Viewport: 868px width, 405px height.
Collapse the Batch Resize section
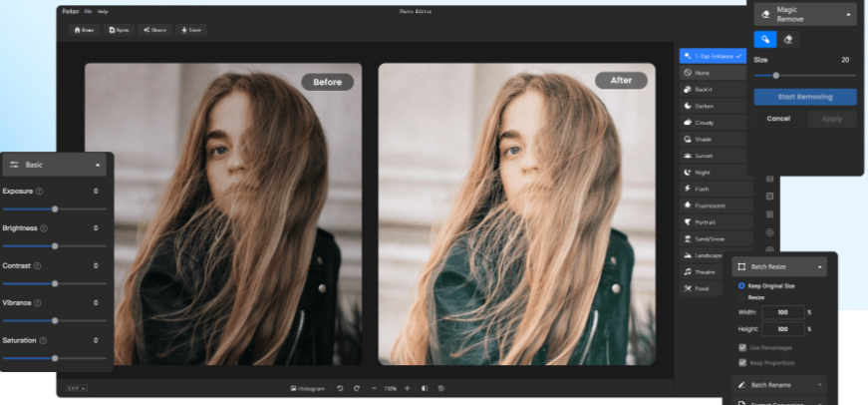pos(820,268)
